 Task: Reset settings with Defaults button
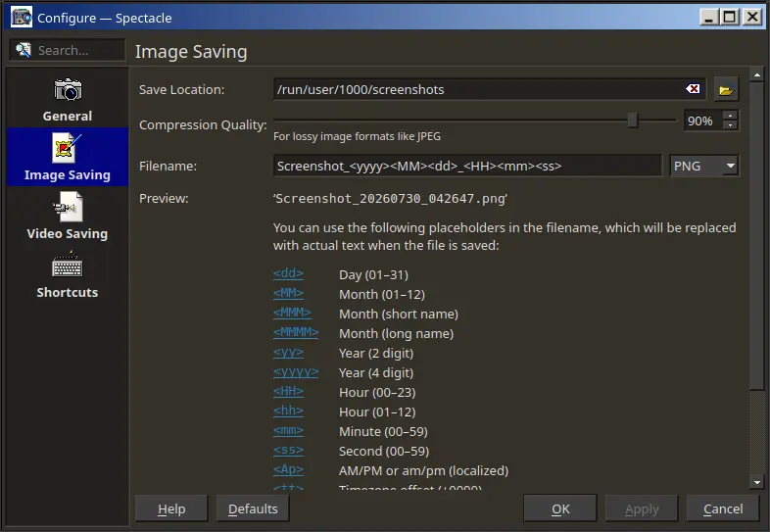click(253, 508)
